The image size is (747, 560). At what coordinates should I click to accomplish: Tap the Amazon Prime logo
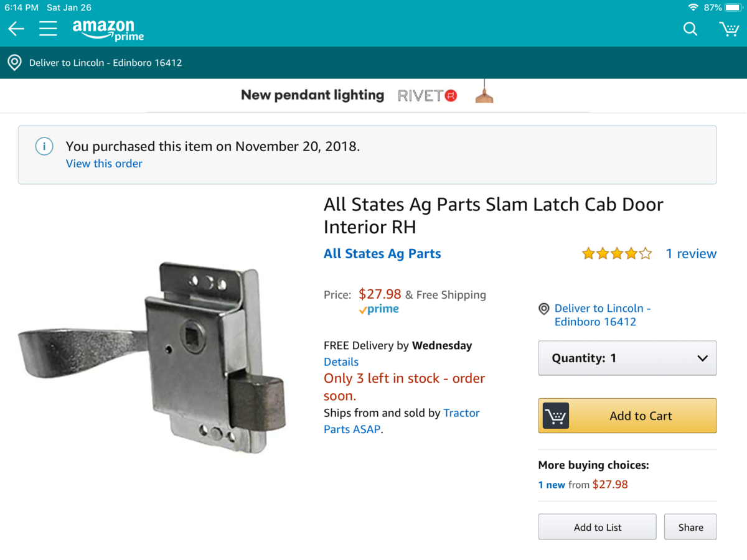point(107,29)
